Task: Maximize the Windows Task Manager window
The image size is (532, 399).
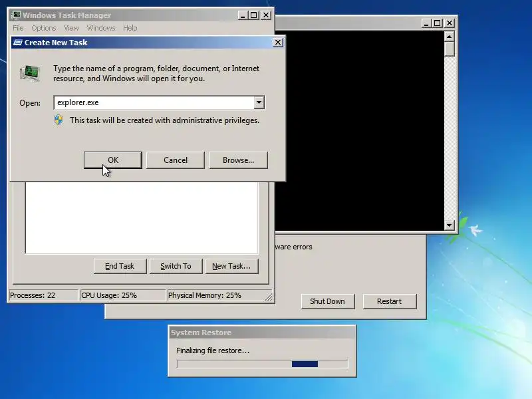Action: point(254,15)
